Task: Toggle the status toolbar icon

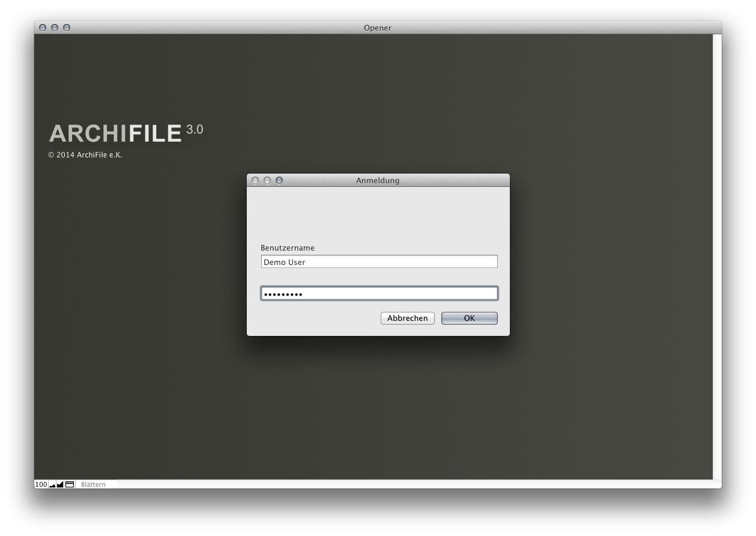Action: click(x=70, y=484)
